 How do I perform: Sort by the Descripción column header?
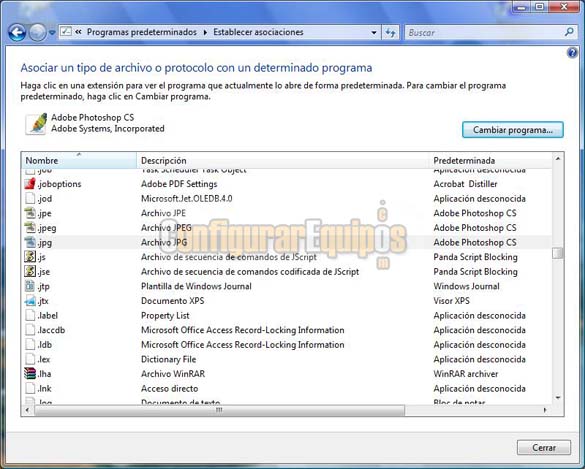pyautogui.click(x=284, y=160)
